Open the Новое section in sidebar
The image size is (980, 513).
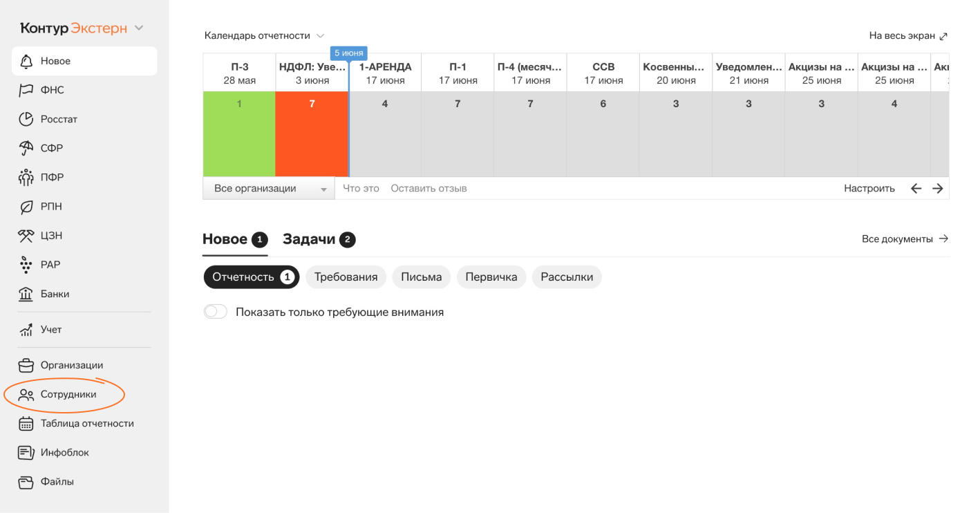(x=84, y=61)
